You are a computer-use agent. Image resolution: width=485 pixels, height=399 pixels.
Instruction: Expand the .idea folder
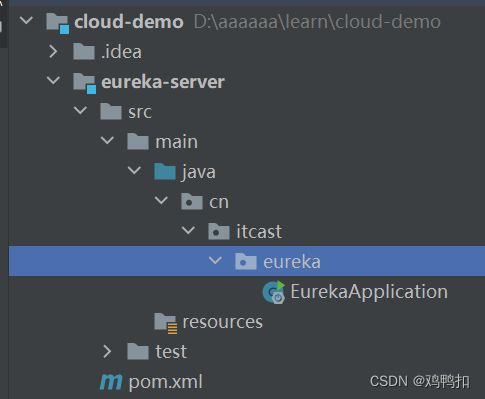(53, 51)
